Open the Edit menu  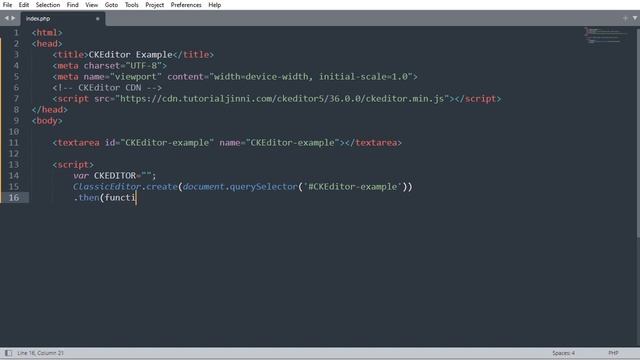tap(24, 5)
